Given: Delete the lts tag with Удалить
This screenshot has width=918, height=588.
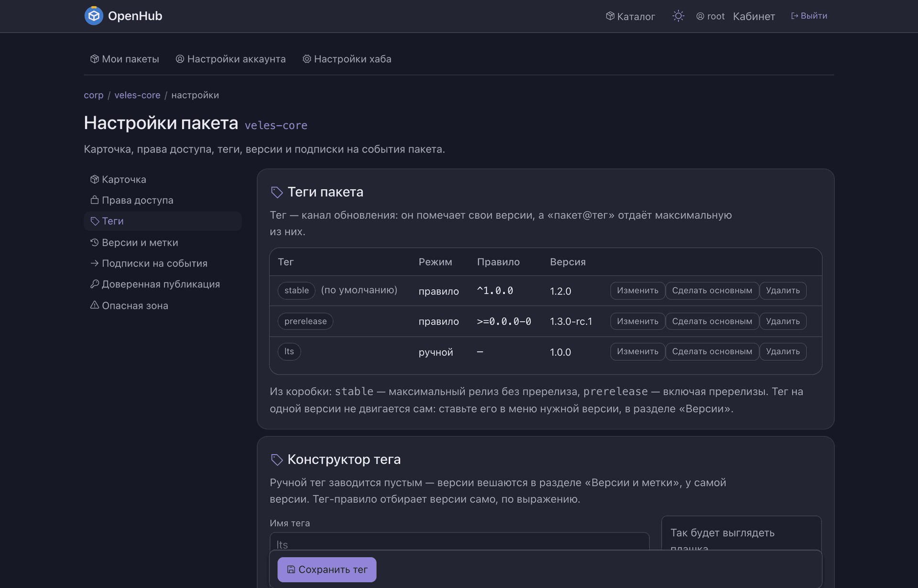Looking at the screenshot, I should click(783, 351).
